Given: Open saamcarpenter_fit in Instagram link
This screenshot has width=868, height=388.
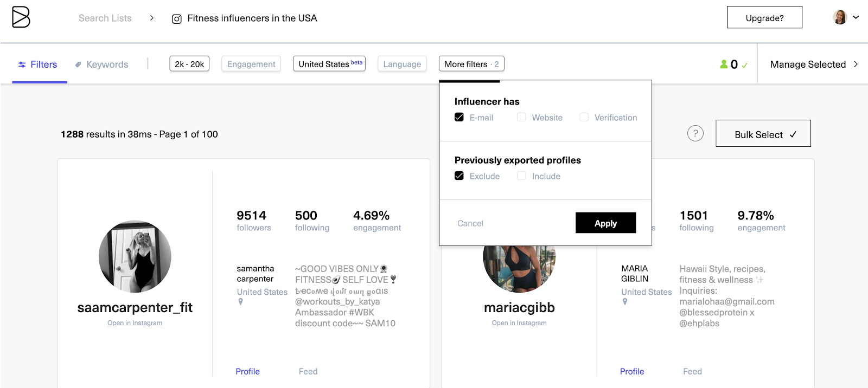Looking at the screenshot, I should (135, 323).
